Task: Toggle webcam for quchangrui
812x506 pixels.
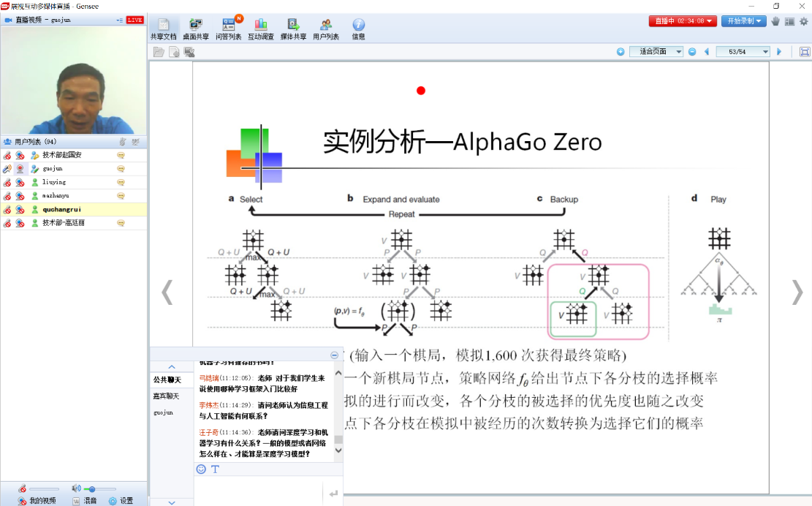Action: 20,209
